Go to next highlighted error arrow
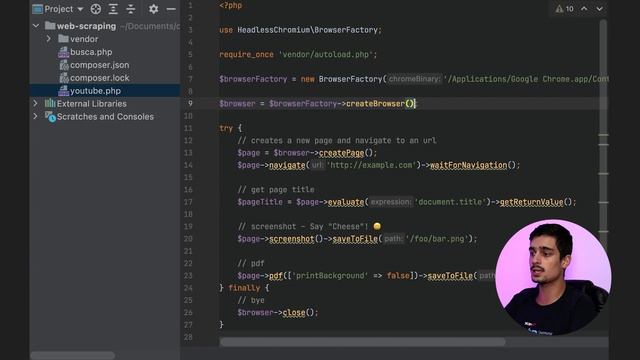Image resolution: width=640 pixels, height=360 pixels. tap(599, 9)
